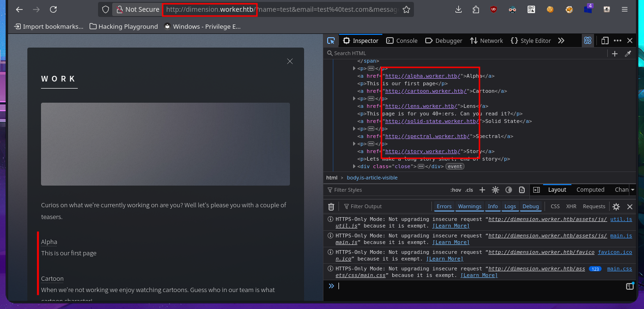
Task: Bookmark this page with star icon
Action: click(x=406, y=9)
